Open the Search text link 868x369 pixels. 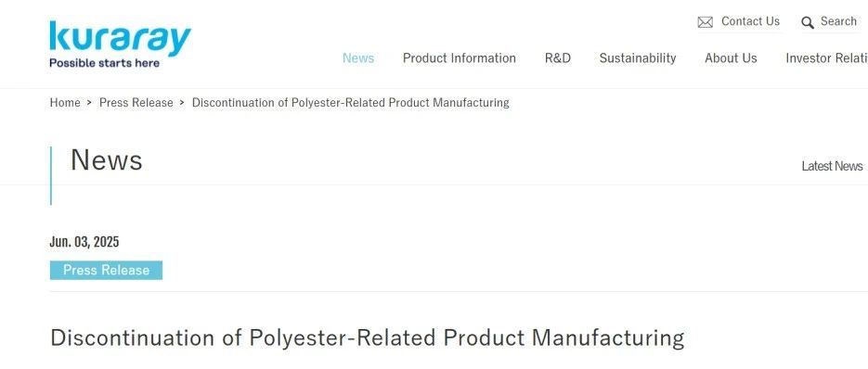tap(838, 21)
